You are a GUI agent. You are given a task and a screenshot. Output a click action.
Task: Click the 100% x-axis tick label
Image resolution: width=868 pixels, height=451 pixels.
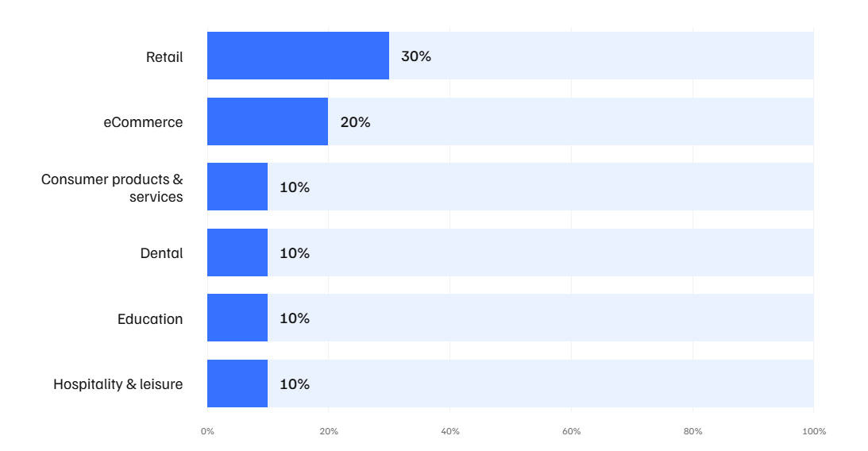[x=814, y=431]
